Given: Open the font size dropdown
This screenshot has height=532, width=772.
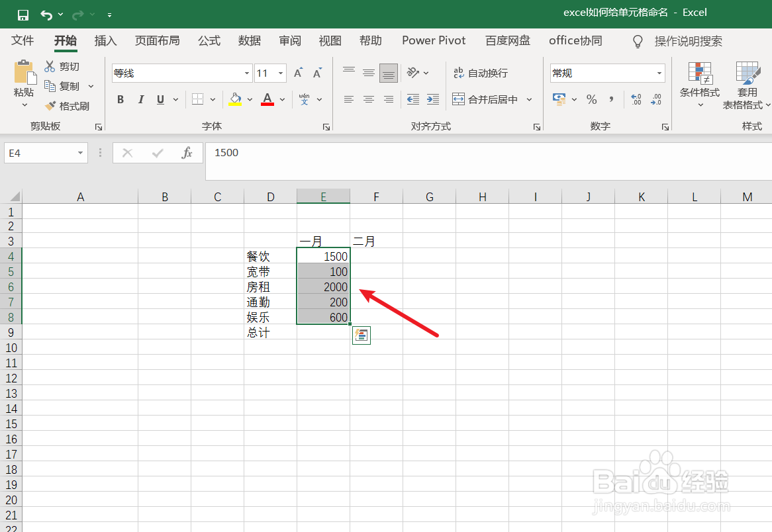Looking at the screenshot, I should pos(280,73).
